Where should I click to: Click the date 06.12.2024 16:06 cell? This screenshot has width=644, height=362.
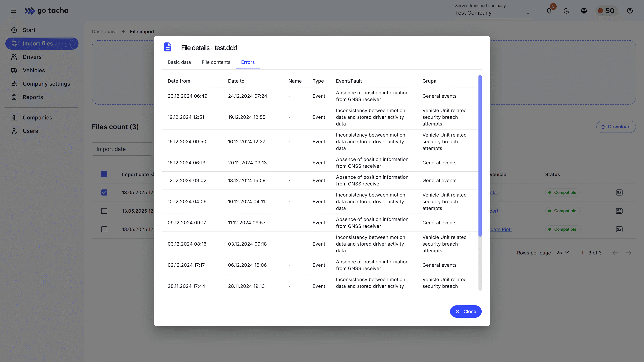click(247, 265)
